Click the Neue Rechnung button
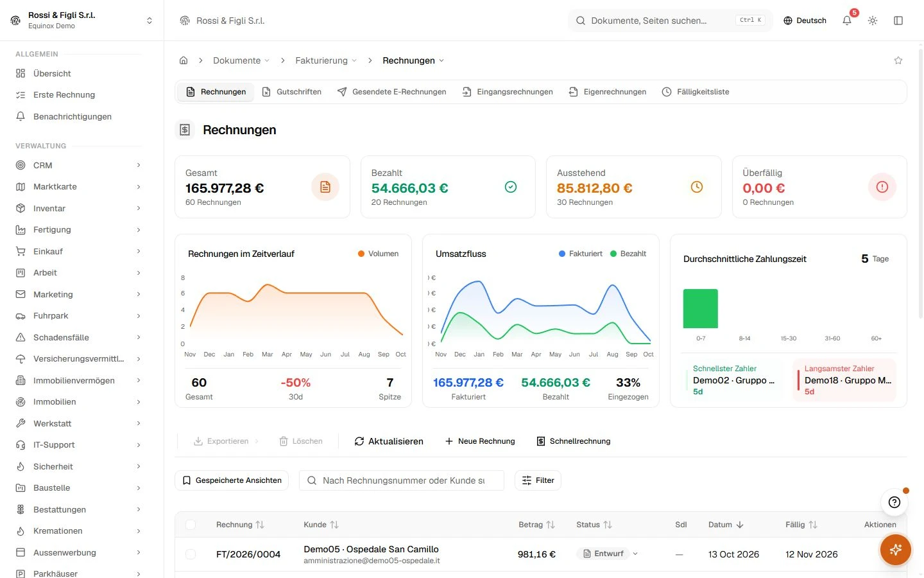Viewport: 924px width, 578px height. click(x=480, y=441)
